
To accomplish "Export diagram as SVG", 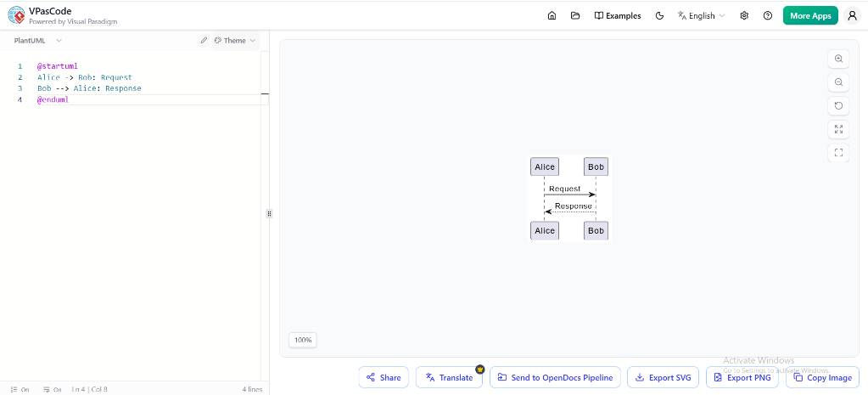I will coord(664,377).
